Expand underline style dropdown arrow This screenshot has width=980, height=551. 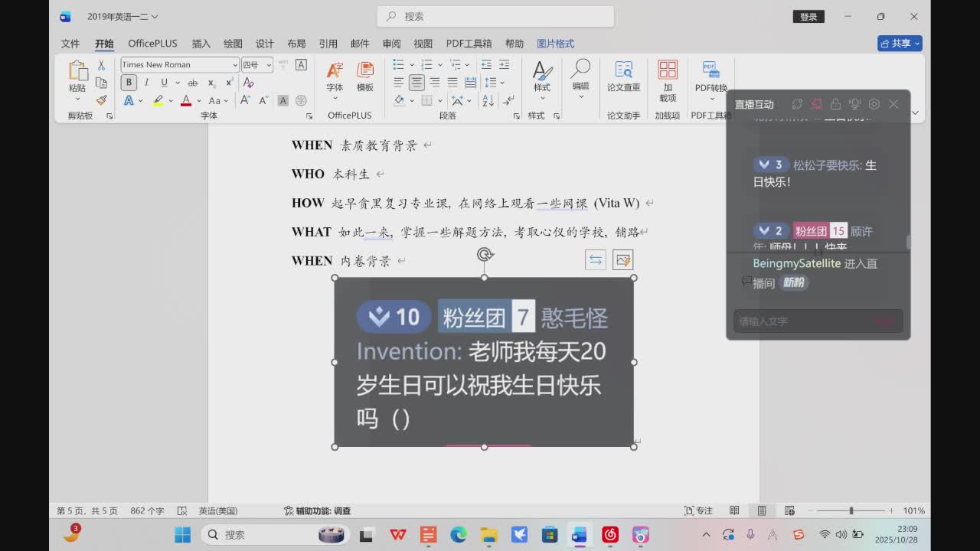point(178,83)
